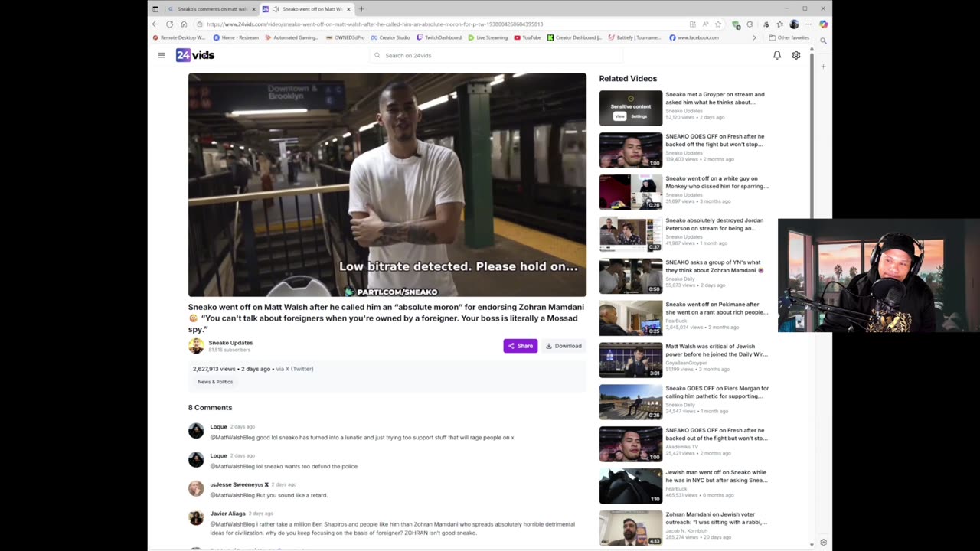Click username usJesse Sweeneyus in comments
Viewport: 980px width, 551px height.
[x=240, y=484]
